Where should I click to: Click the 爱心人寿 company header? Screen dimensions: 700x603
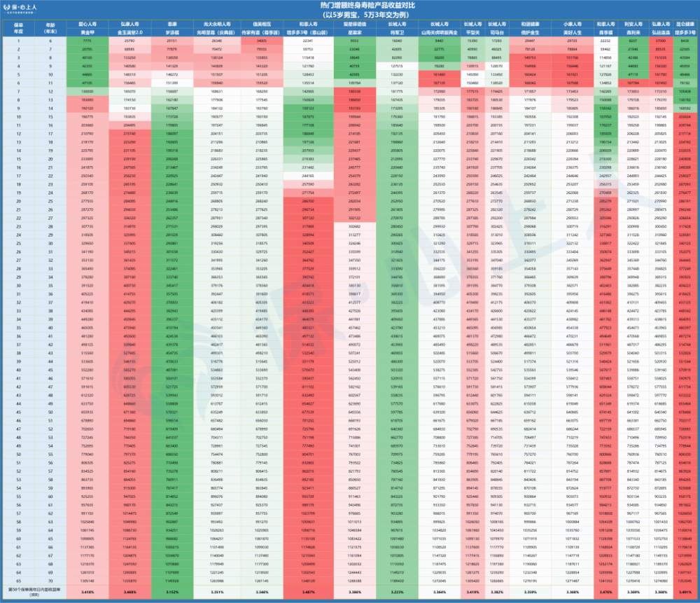[87, 24]
